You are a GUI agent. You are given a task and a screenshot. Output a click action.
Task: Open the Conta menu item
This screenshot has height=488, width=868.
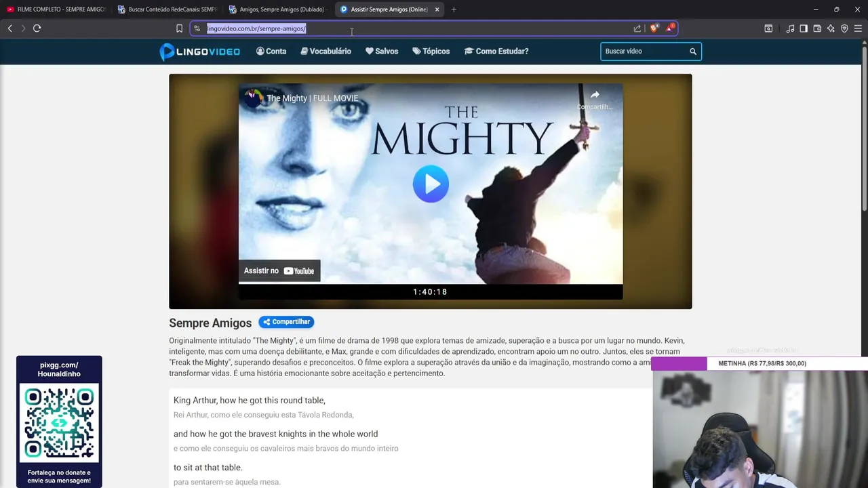[x=271, y=52]
